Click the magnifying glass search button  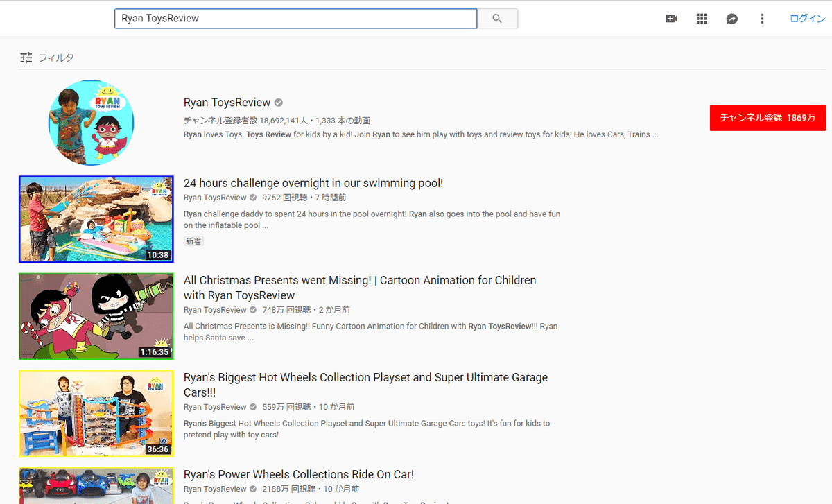click(497, 19)
